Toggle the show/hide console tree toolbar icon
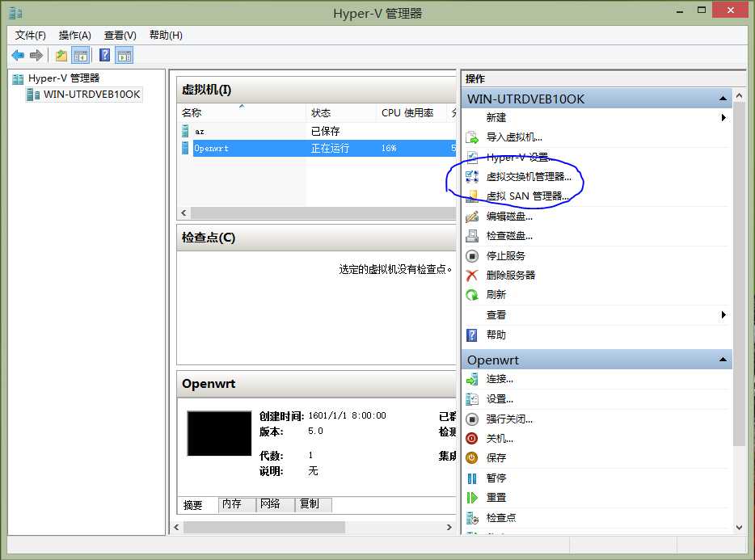The height and width of the screenshot is (560, 755). point(81,56)
